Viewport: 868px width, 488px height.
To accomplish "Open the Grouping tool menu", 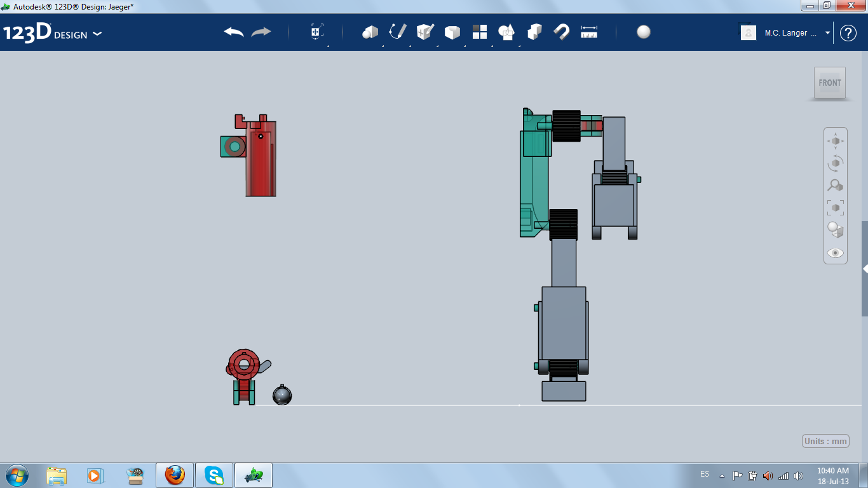I will [x=507, y=32].
